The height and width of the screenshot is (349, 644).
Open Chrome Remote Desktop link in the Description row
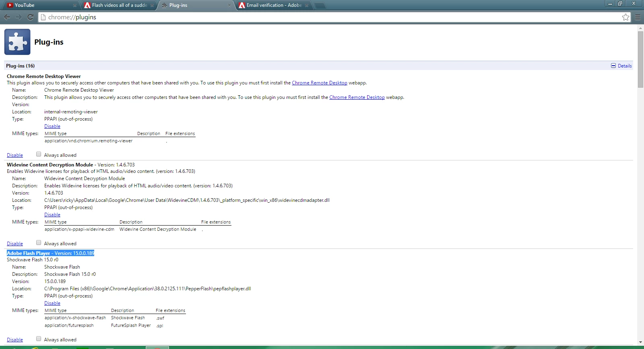point(357,97)
